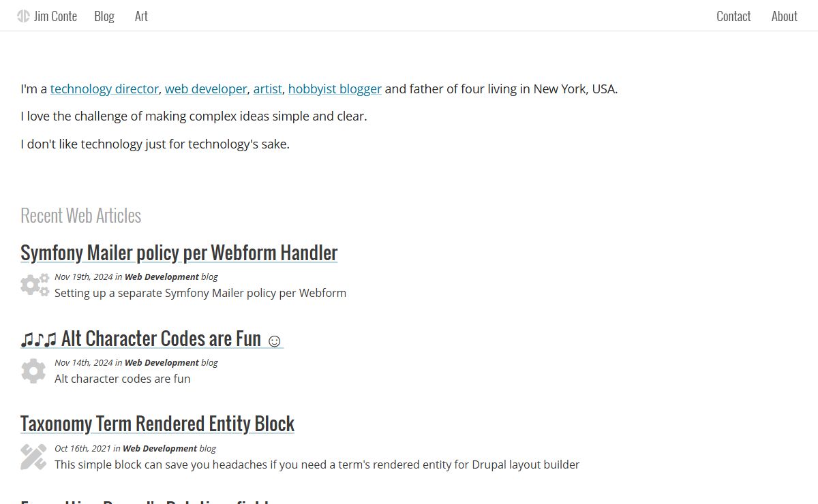818x504 pixels.
Task: Click the Recent Web Articles heading
Action: (80, 215)
